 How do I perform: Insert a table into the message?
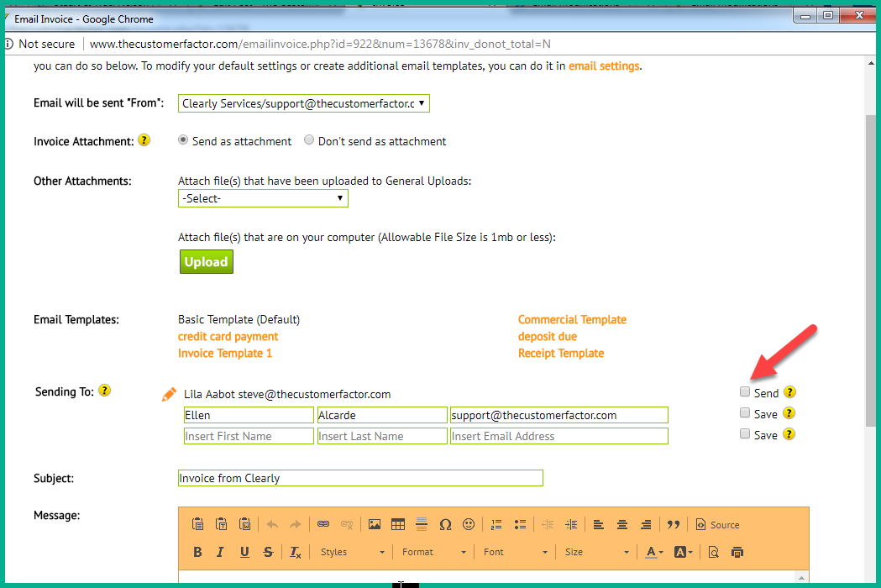click(x=398, y=524)
